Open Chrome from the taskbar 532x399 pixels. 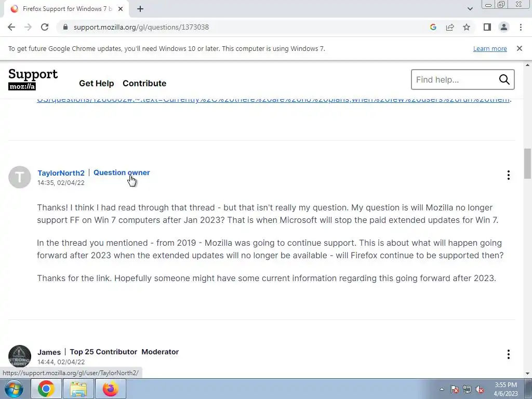tap(46, 389)
